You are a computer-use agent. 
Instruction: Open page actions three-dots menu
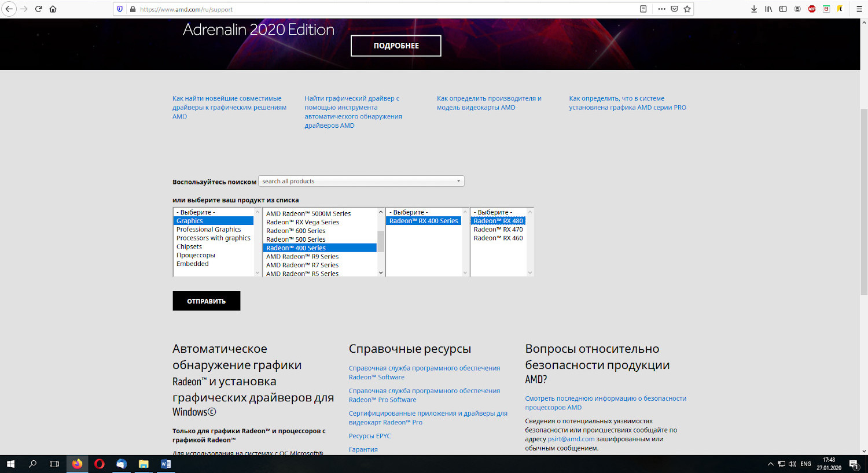[x=661, y=9]
